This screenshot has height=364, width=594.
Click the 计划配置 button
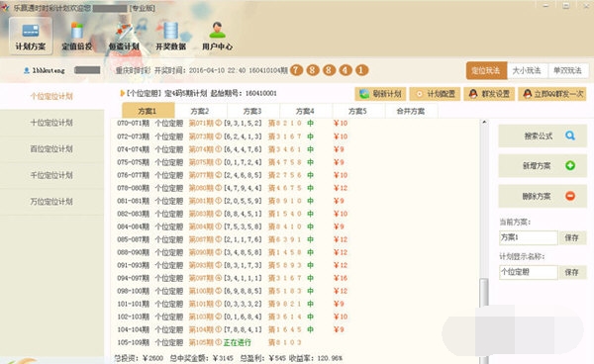pos(435,94)
